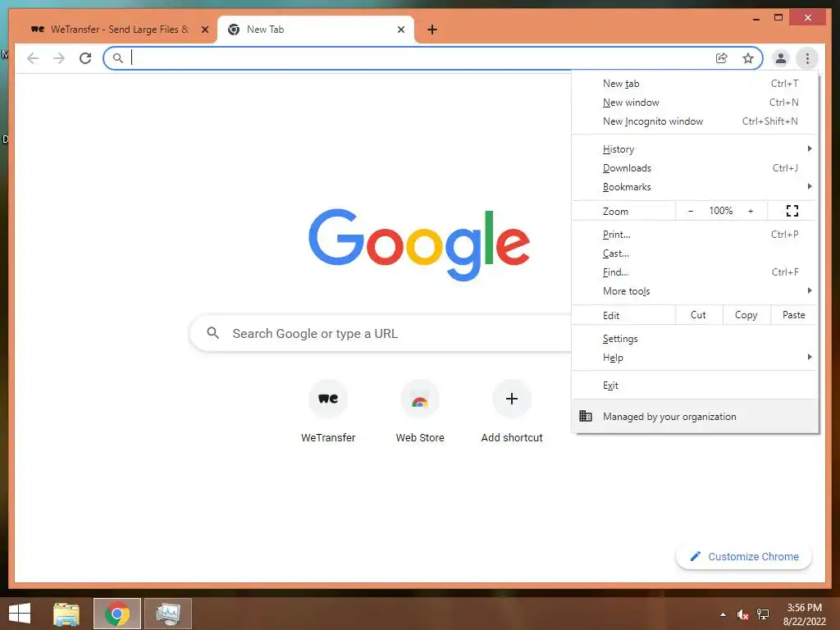Select the New Tab tab
The width and height of the screenshot is (840, 630).
pos(315,30)
